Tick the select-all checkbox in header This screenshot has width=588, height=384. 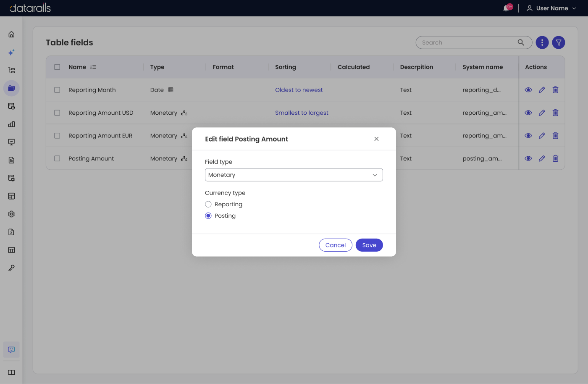[x=57, y=67]
